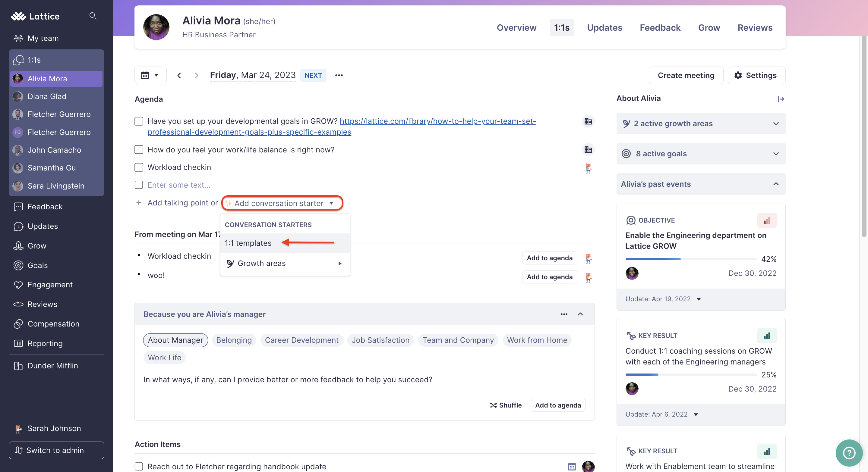Click the template icon on work/life balance item
The height and width of the screenshot is (472, 868).
pyautogui.click(x=588, y=150)
